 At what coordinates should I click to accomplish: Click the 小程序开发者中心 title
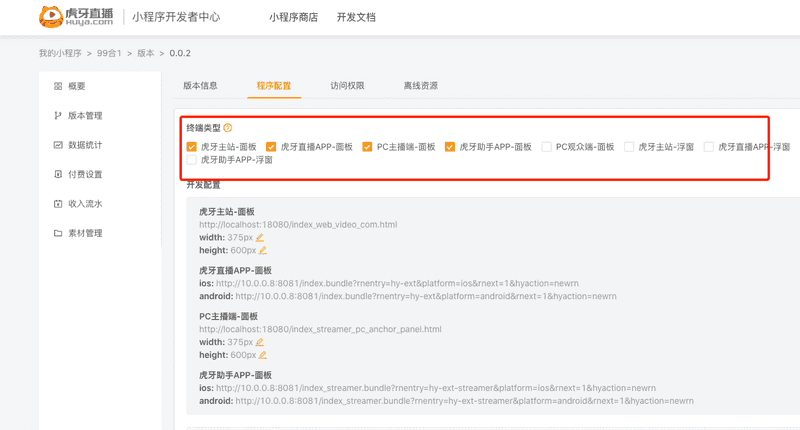176,17
